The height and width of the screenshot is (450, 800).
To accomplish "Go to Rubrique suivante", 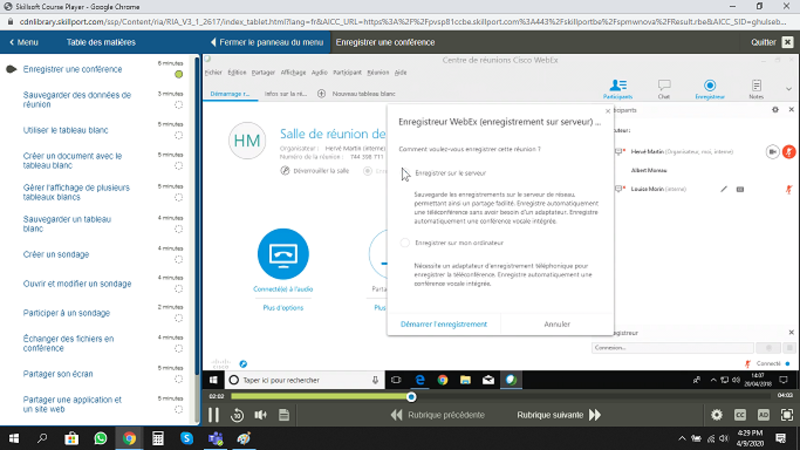I will [559, 415].
